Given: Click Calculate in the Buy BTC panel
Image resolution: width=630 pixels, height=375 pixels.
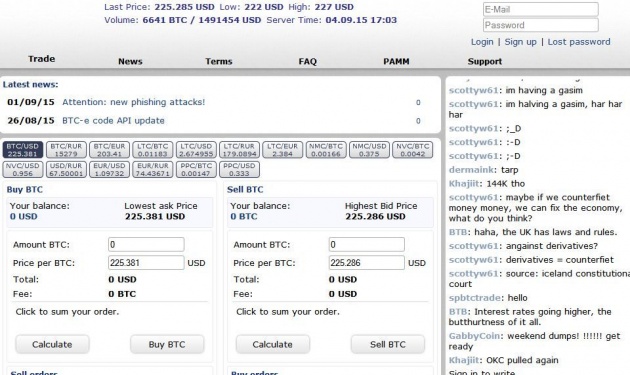Looking at the screenshot, I should point(52,344).
